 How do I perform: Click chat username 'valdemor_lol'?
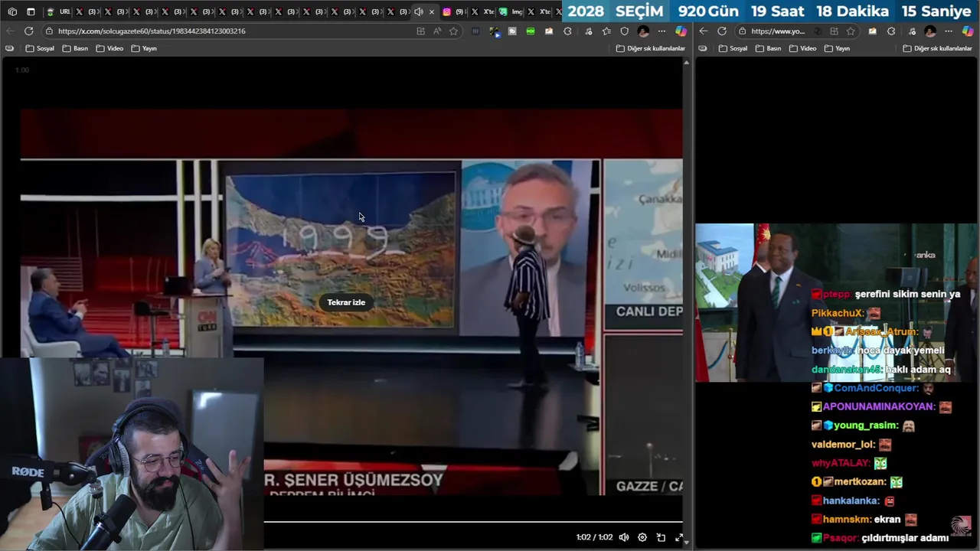pyautogui.click(x=843, y=445)
